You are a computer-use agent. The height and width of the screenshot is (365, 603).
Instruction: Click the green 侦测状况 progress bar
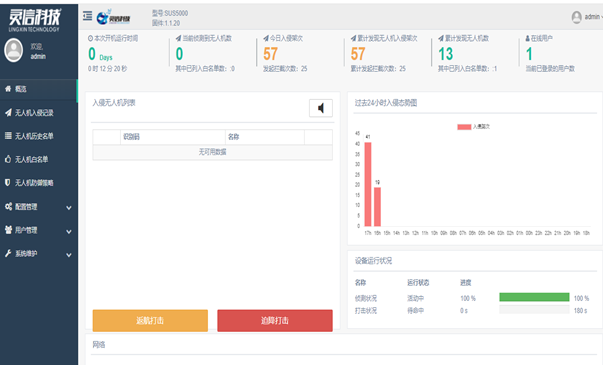pos(534,297)
